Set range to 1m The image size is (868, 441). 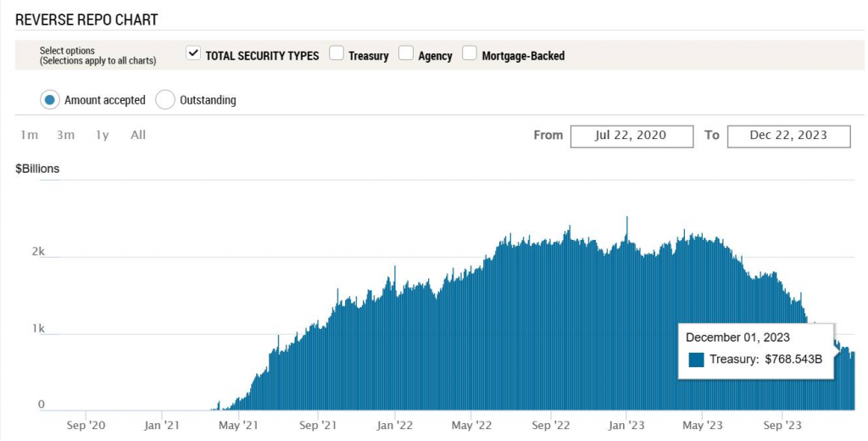30,135
